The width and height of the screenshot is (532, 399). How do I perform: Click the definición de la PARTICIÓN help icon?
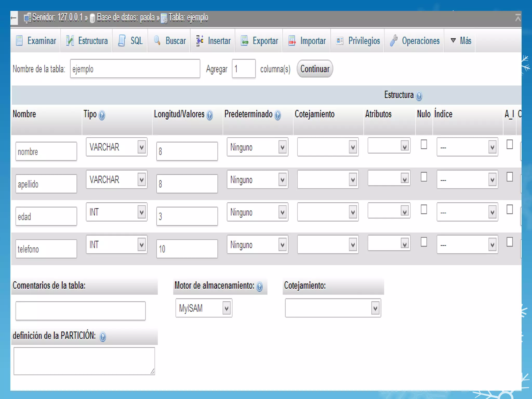point(103,337)
